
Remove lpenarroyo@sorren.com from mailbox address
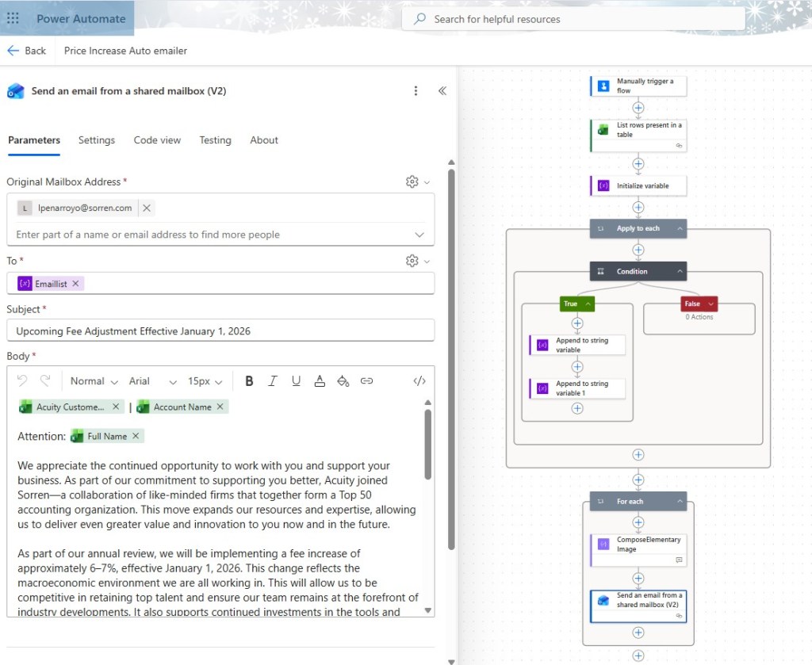pos(147,208)
